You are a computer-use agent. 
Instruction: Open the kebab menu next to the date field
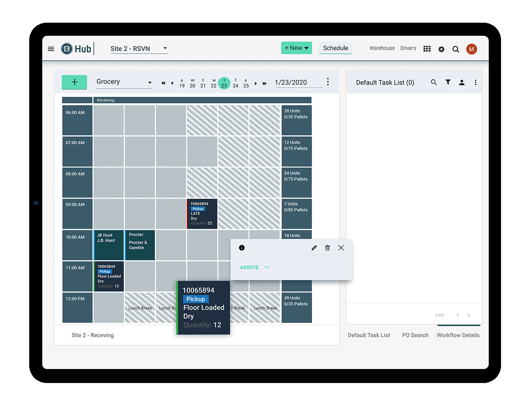(328, 82)
